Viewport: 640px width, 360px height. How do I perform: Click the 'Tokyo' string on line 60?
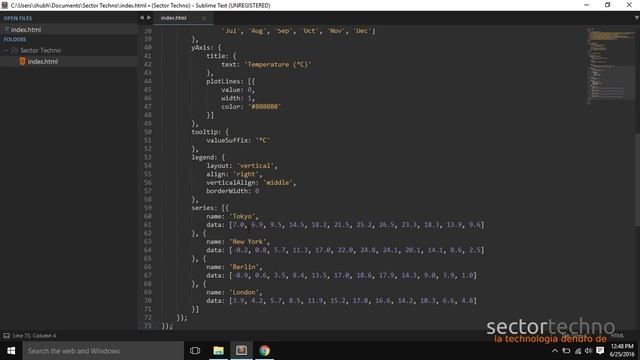pyautogui.click(x=243, y=216)
